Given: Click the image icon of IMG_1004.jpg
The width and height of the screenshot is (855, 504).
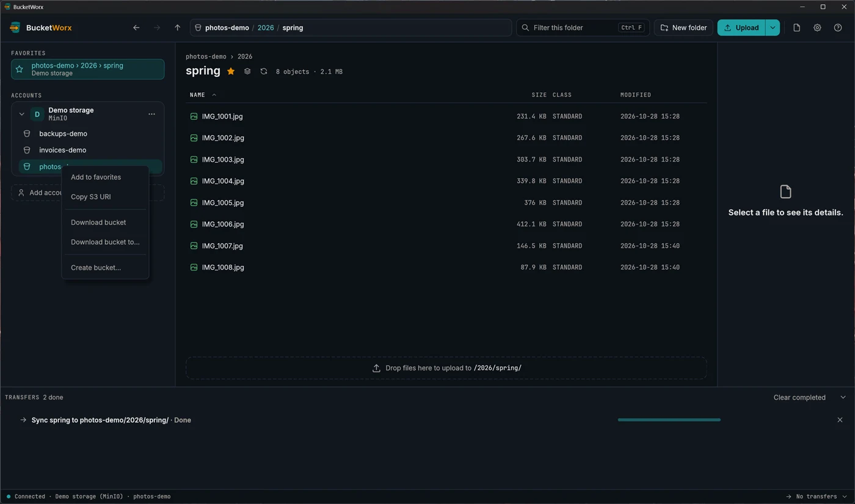Looking at the screenshot, I should (194, 181).
